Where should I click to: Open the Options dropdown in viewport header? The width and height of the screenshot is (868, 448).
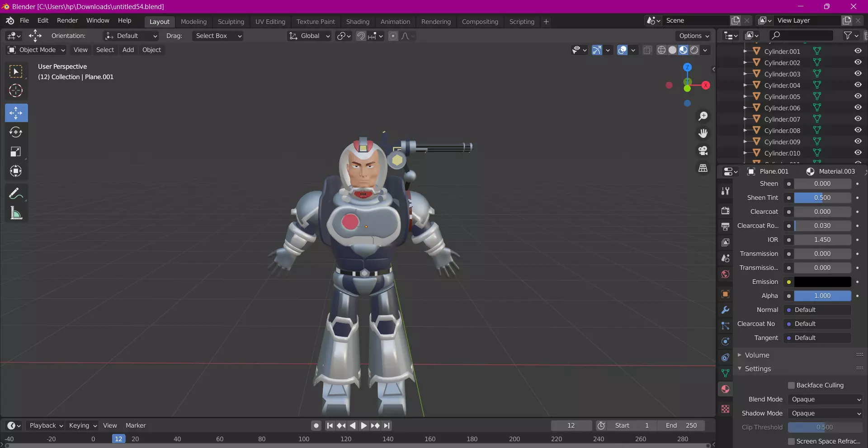point(694,36)
